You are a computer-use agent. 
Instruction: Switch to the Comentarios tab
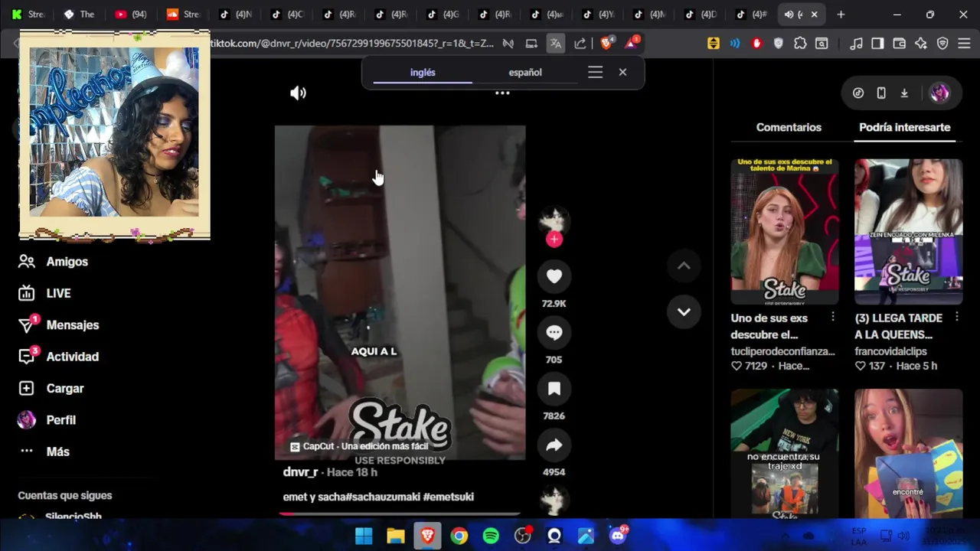coord(789,128)
